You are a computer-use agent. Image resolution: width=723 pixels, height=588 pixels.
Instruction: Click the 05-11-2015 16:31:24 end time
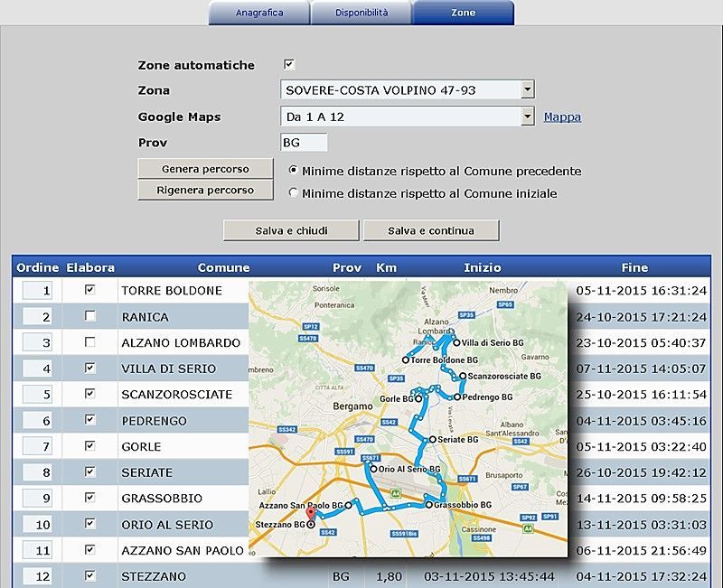(x=641, y=290)
